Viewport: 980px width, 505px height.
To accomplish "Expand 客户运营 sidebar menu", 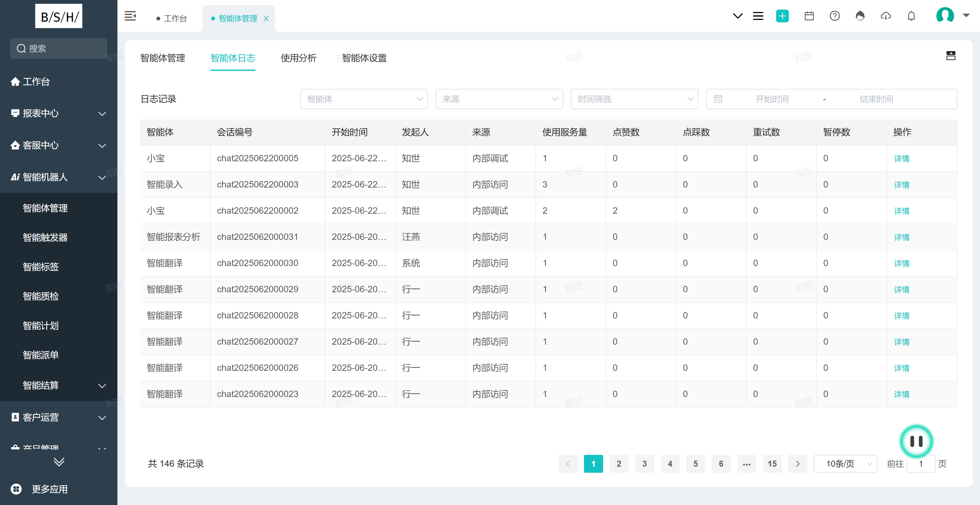I will (59, 417).
